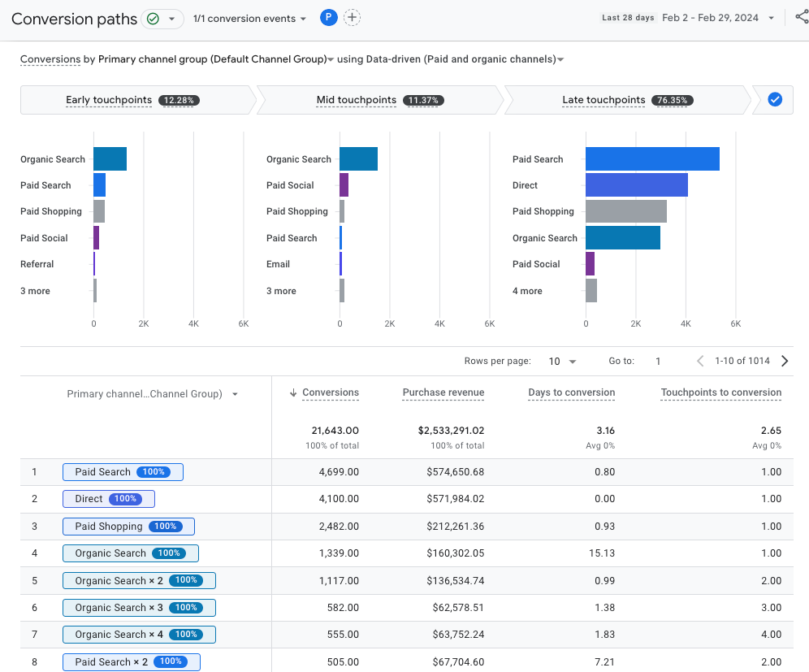Add a comparison with the plus icon
The width and height of the screenshot is (809, 672).
(x=352, y=18)
